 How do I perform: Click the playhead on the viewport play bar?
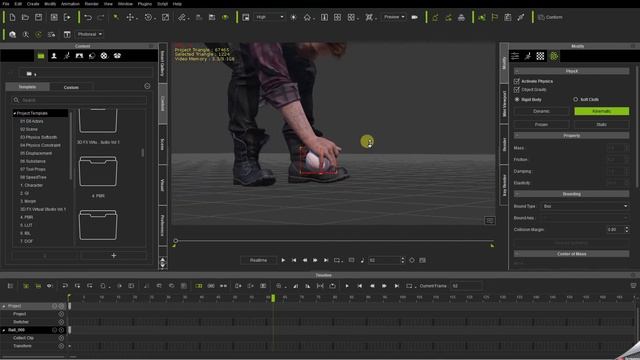pos(176,241)
